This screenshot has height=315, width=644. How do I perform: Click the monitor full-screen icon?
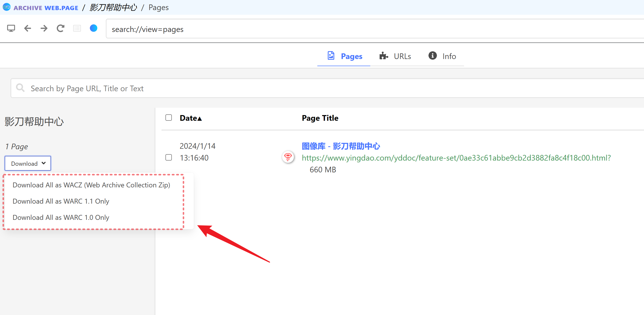click(x=11, y=29)
